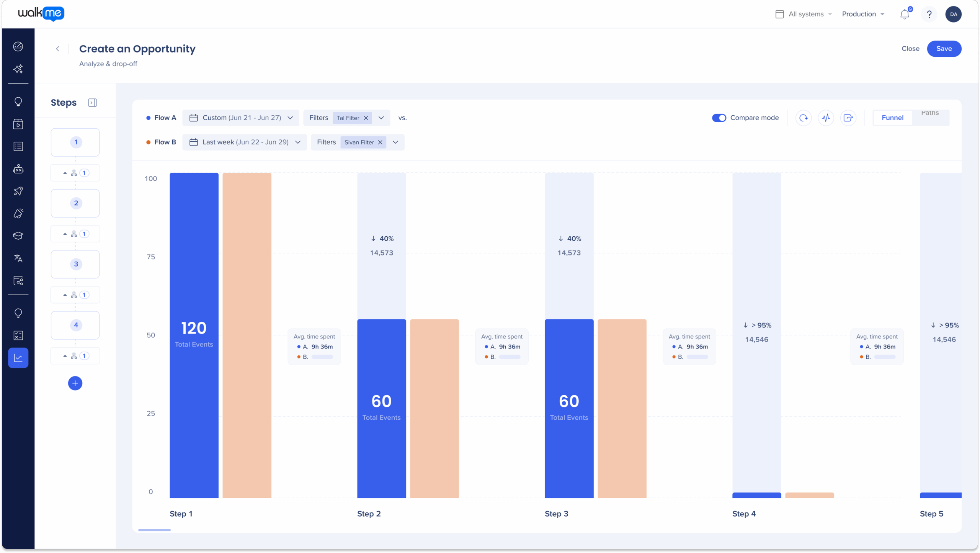Click the help question mark icon
Image resolution: width=980 pixels, height=553 pixels.
(929, 14)
